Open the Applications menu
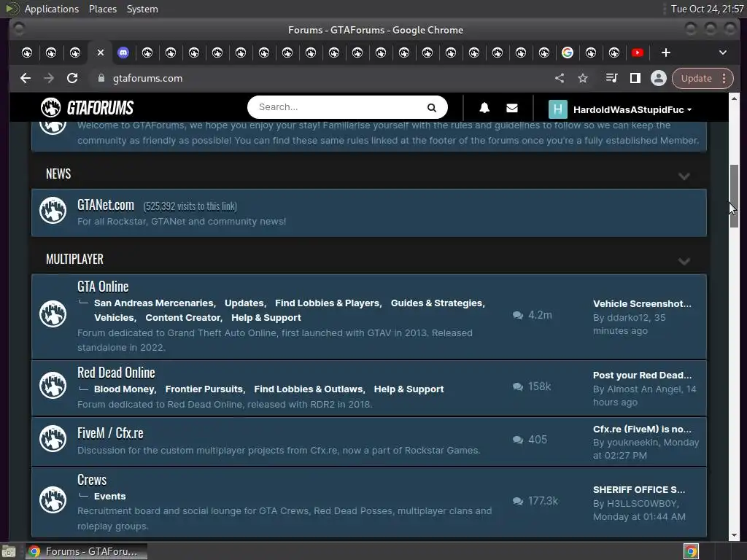 [52, 9]
